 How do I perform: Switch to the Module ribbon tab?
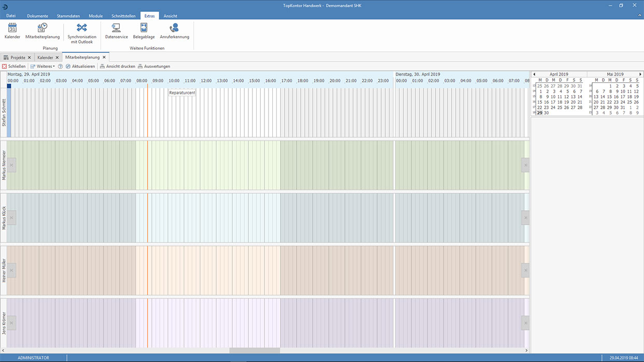95,16
